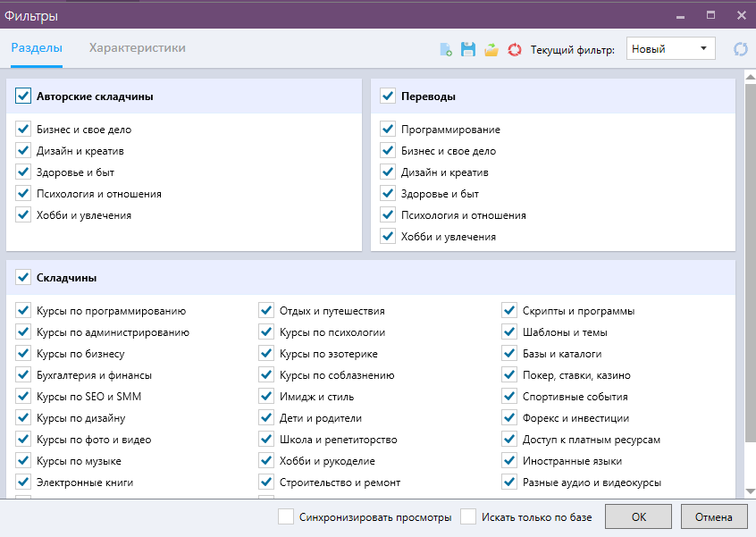Click the Отмена button
Image resolution: width=756 pixels, height=537 pixels.
coord(713,516)
